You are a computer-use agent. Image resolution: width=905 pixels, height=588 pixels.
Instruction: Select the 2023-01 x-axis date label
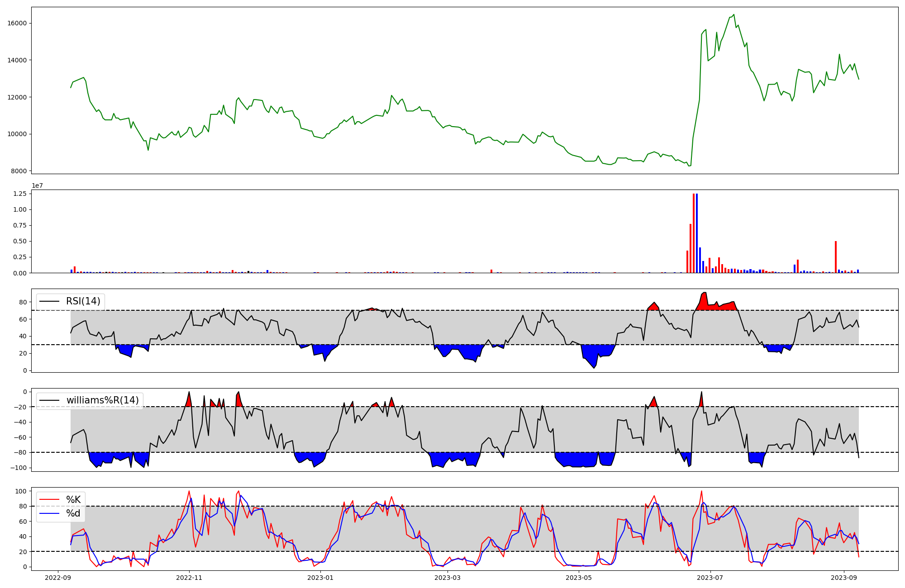(320, 578)
